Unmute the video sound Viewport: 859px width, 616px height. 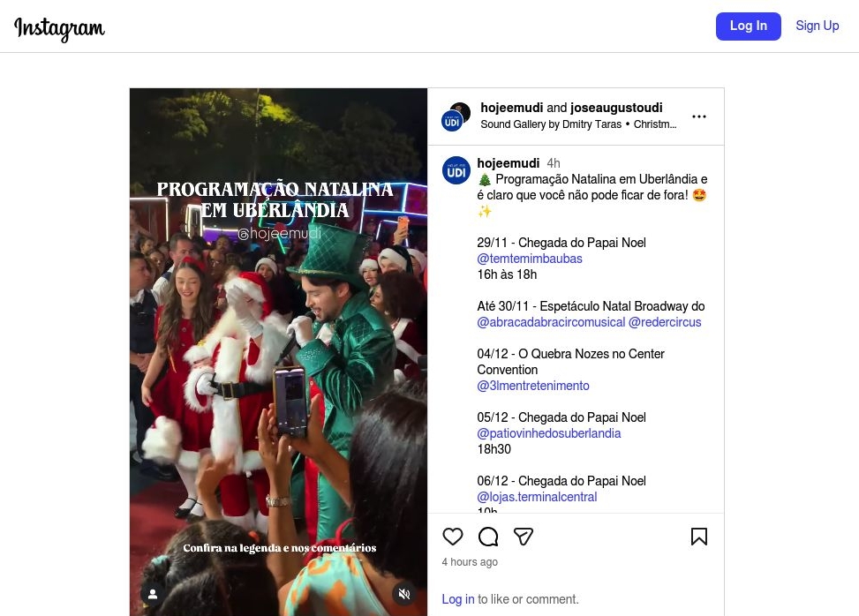tap(404, 594)
